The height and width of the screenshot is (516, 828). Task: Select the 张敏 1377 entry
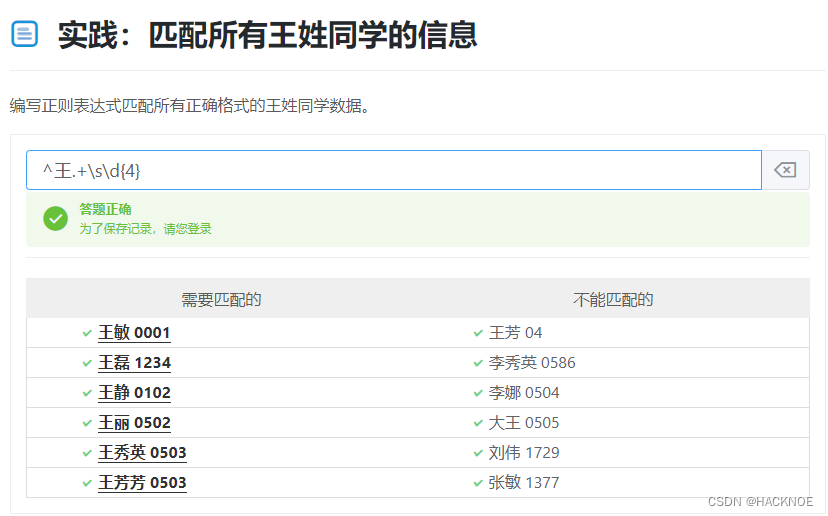[524, 483]
